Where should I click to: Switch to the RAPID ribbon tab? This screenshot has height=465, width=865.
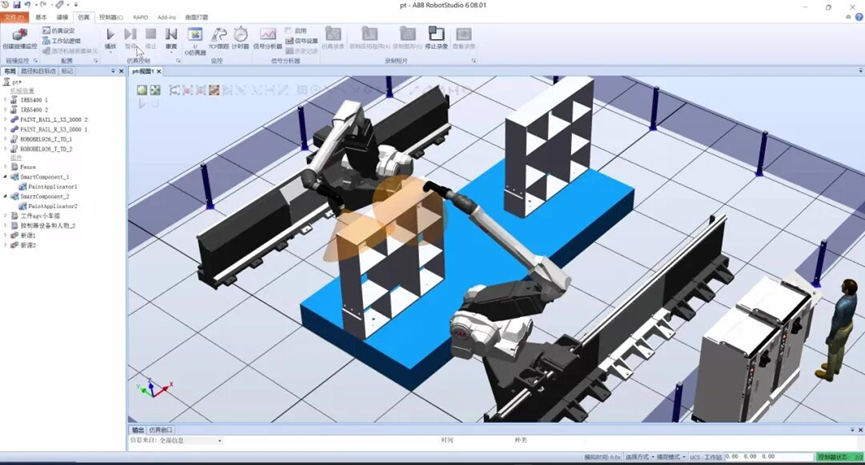tap(141, 18)
